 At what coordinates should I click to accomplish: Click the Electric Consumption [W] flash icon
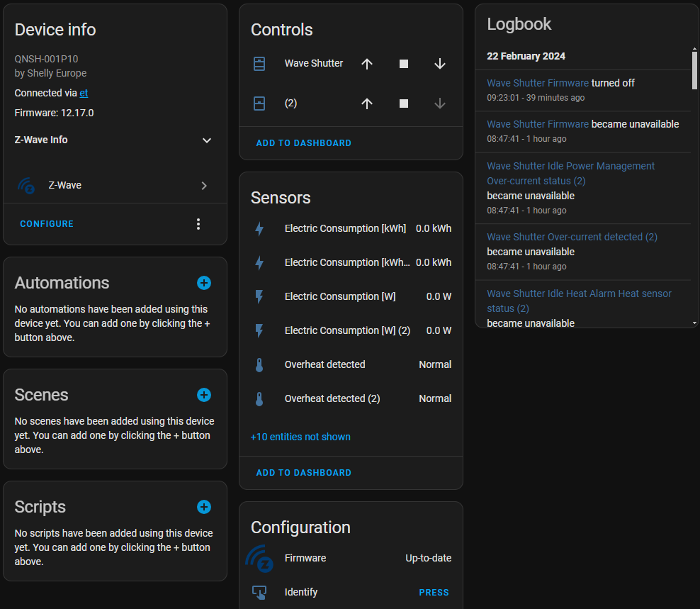[x=259, y=296]
